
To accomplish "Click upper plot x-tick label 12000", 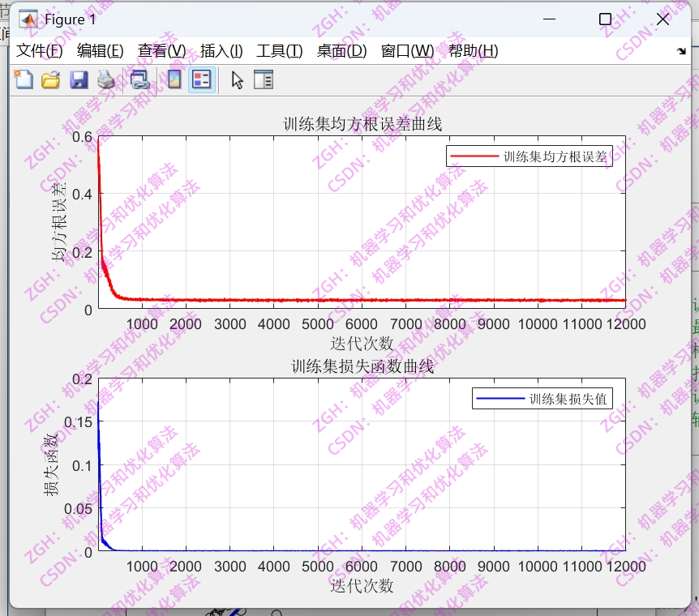I will pos(626,324).
